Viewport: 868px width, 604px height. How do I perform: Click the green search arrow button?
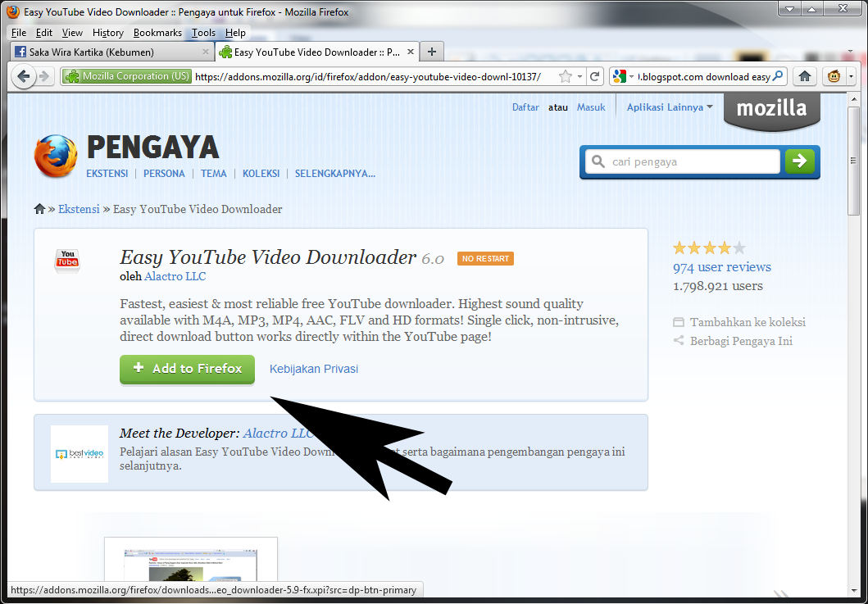[799, 161]
